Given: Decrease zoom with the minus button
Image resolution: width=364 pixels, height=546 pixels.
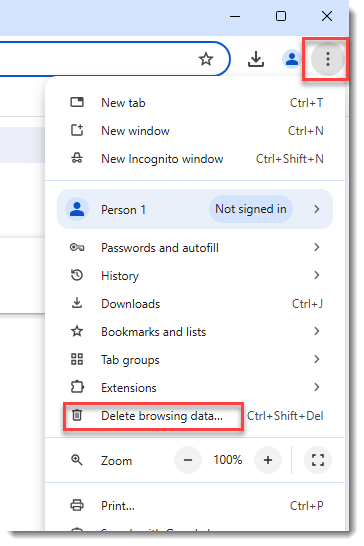Looking at the screenshot, I should click(x=188, y=460).
